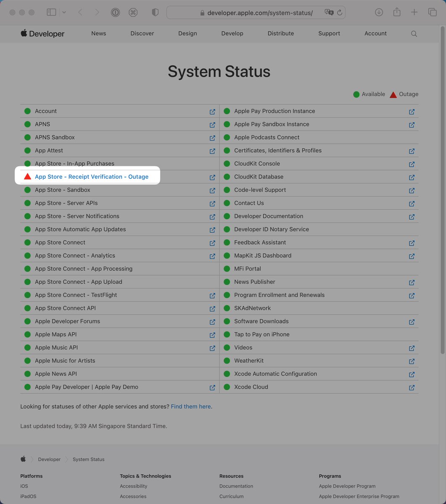
Task: Open external link for Xcode Cloud
Action: [412, 387]
